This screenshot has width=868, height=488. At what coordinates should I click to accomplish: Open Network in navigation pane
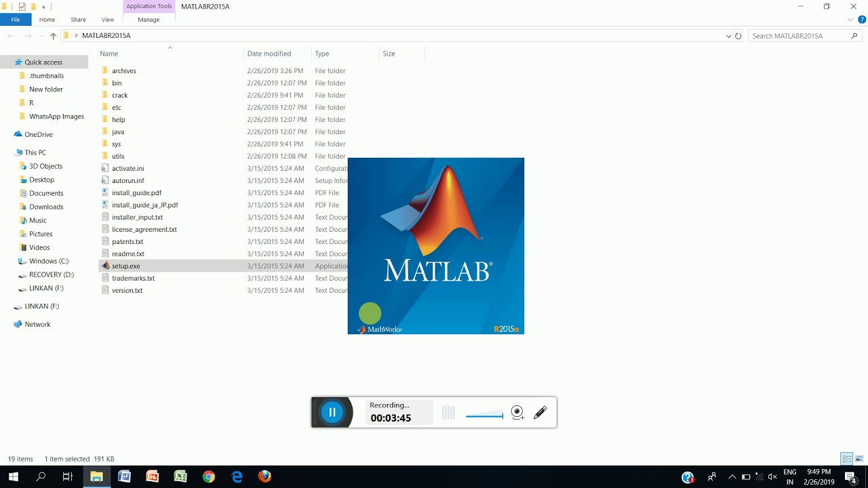pos(37,324)
